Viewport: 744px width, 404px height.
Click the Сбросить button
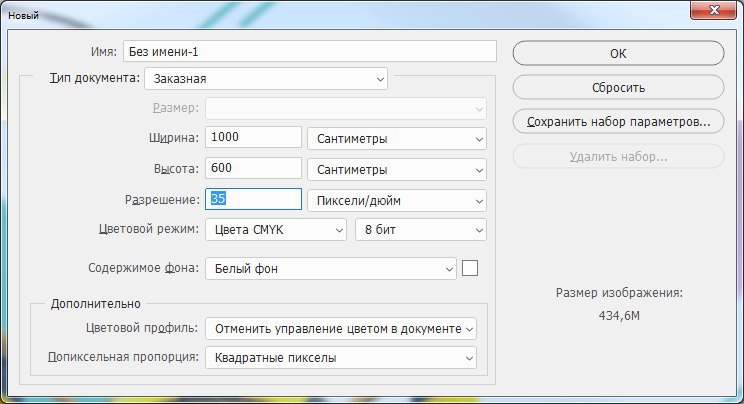click(618, 87)
